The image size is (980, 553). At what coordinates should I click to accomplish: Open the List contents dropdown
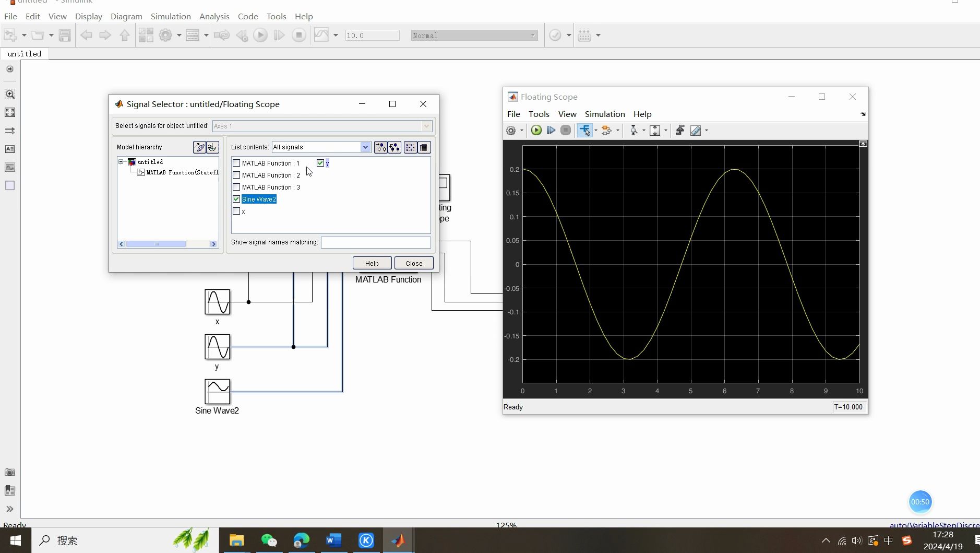point(365,147)
